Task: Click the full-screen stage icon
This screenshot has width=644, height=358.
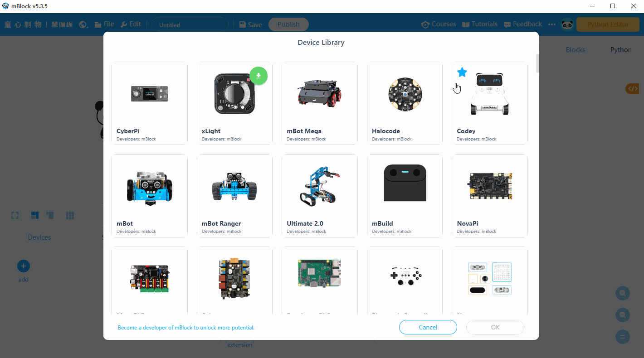Action: pos(15,215)
